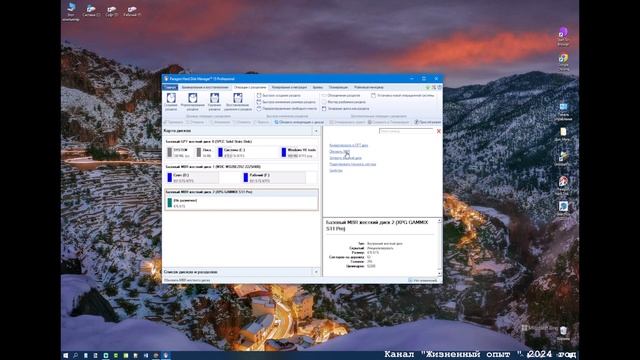This screenshot has width=640, height=360.
Task: Click the Свойства link
Action: (336, 171)
